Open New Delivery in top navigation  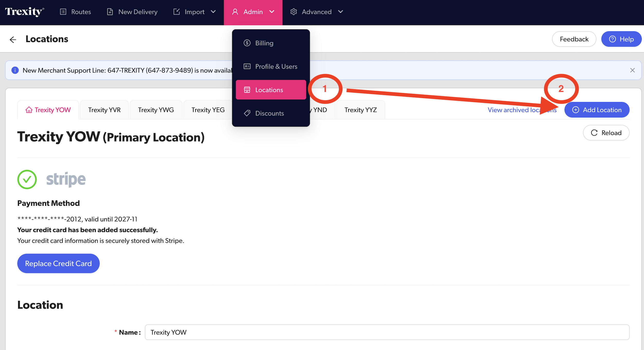click(x=132, y=12)
